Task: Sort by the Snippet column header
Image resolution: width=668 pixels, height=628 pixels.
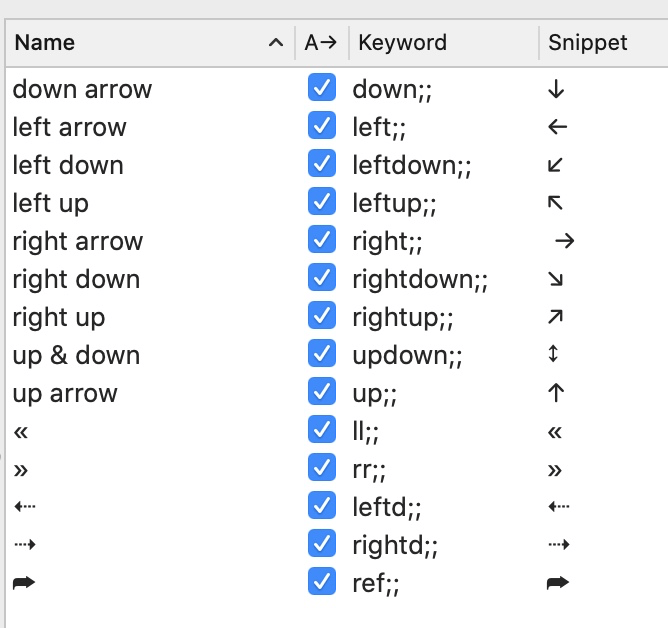Action: (588, 43)
